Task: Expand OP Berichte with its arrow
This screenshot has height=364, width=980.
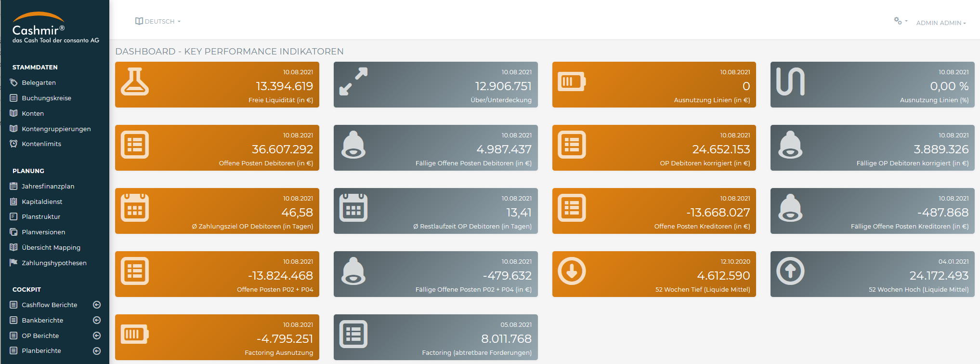Action: click(97, 336)
